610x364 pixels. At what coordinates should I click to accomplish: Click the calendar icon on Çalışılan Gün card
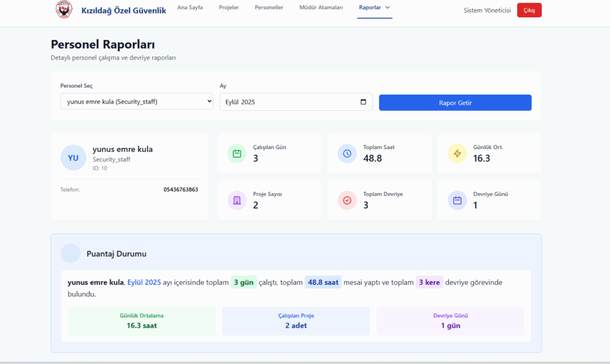pyautogui.click(x=237, y=153)
